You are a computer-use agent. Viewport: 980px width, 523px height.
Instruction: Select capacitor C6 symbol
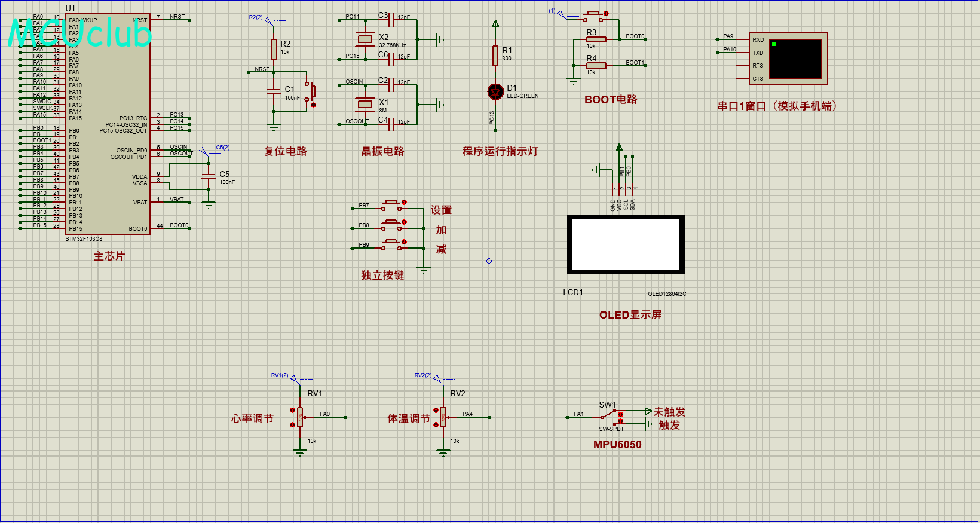coord(392,59)
